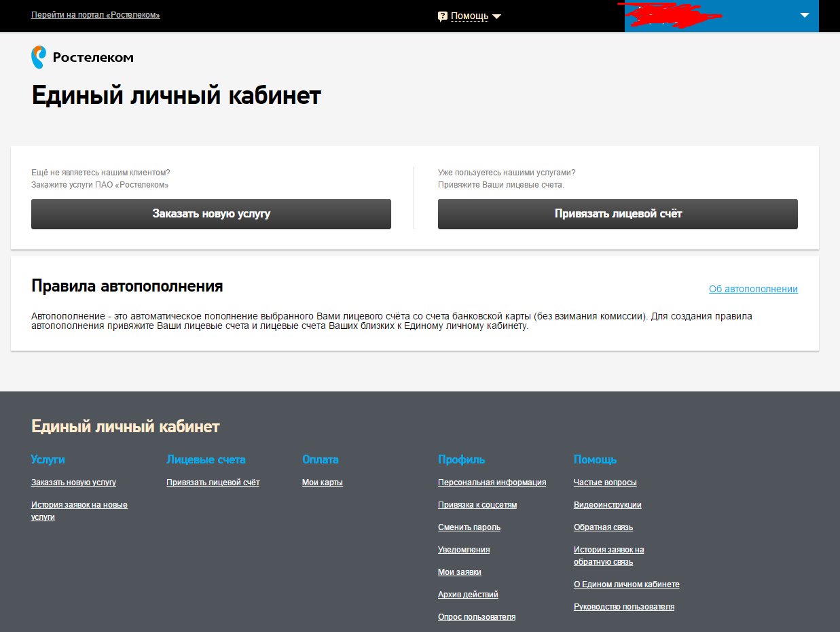Screen dimensions: 840x632
Task: Click the footer link Привязать лицевой счёт
Action: tap(213, 482)
